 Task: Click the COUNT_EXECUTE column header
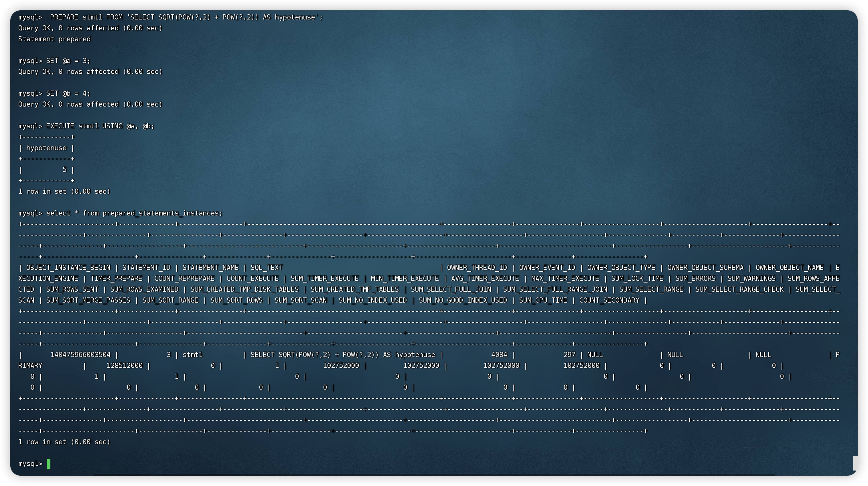[252, 279]
